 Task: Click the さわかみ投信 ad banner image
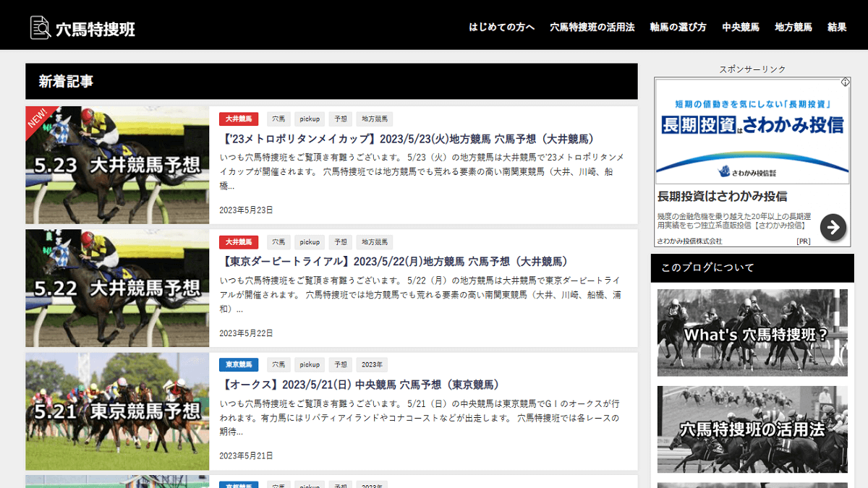[x=752, y=131]
